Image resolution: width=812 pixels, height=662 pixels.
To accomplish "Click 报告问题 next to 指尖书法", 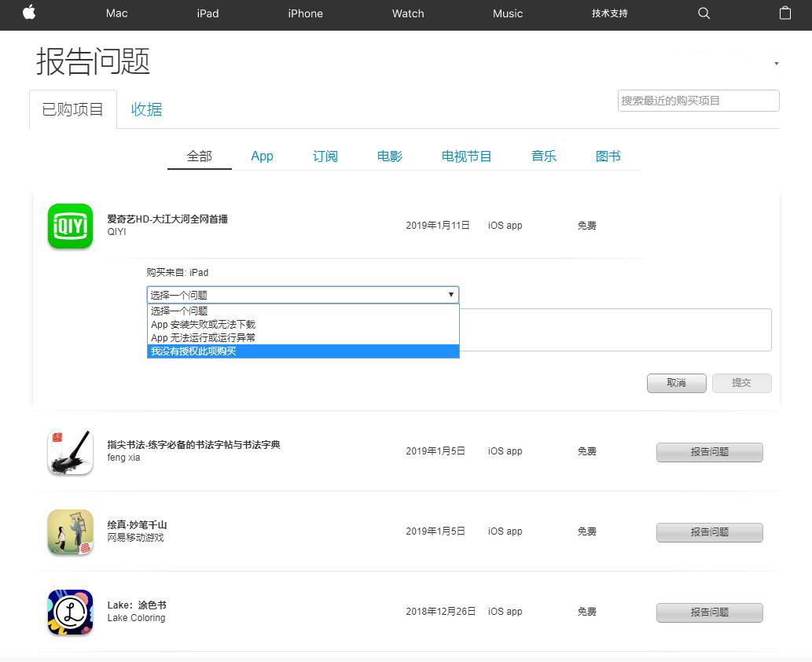I will (709, 452).
